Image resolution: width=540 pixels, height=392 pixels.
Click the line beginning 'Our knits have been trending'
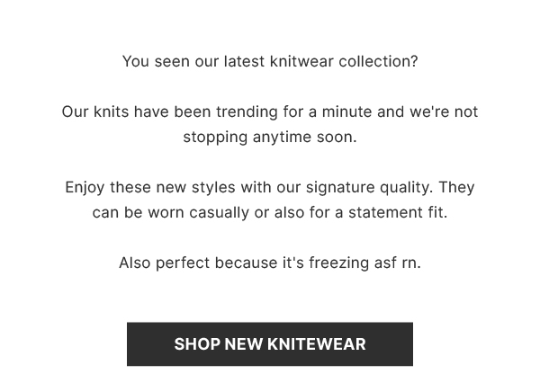(x=270, y=111)
